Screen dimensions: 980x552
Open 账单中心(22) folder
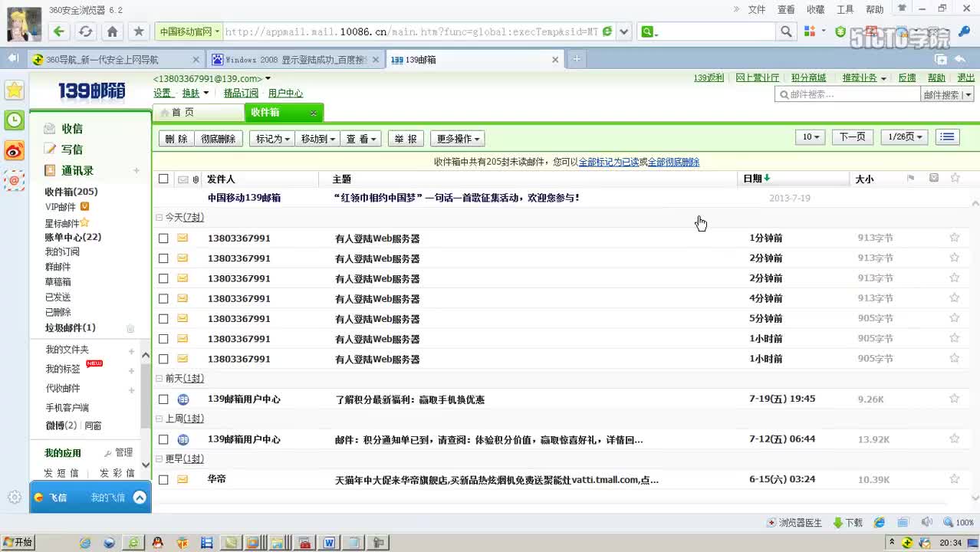(x=73, y=237)
